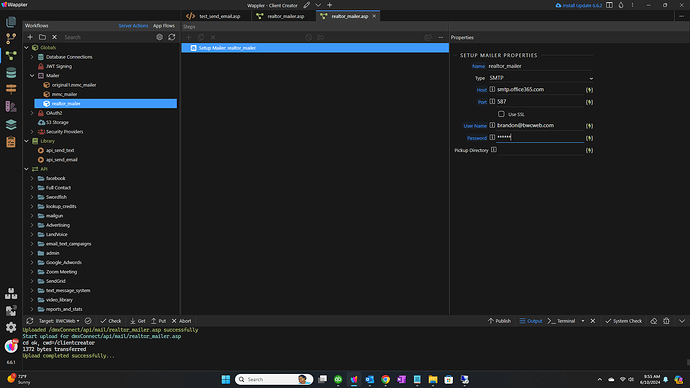Close the active realtor_mailer.asp tab
This screenshot has height=388, width=690.
[x=374, y=16]
